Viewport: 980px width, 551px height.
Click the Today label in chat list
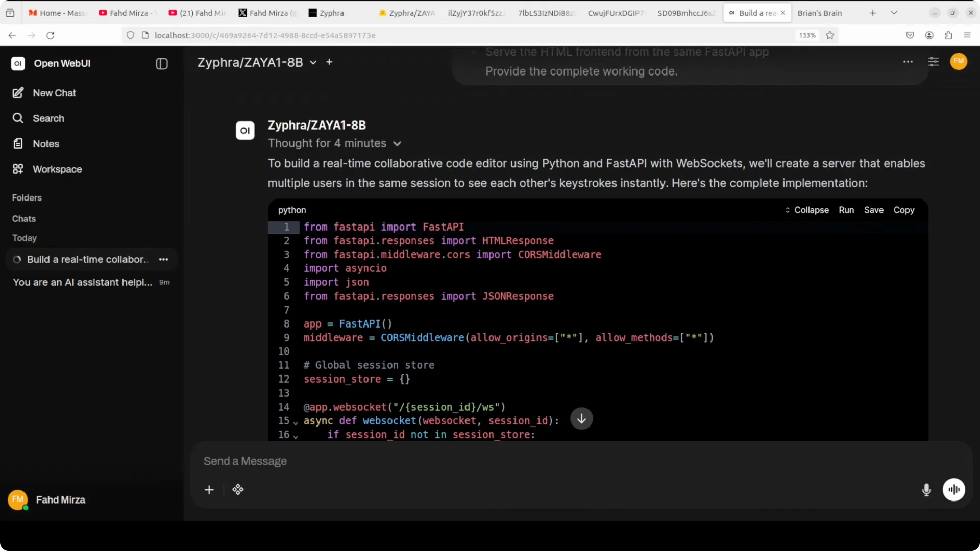tap(24, 238)
